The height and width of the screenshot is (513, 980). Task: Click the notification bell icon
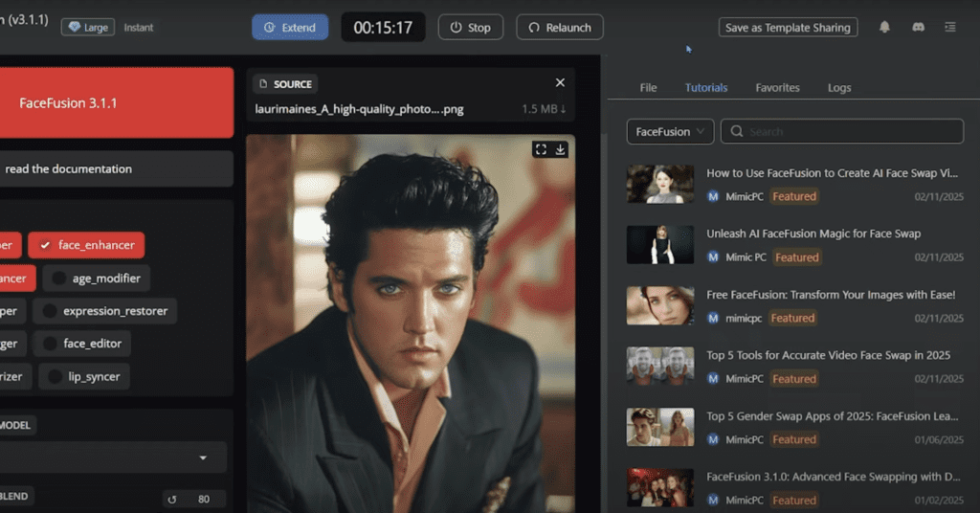(884, 28)
